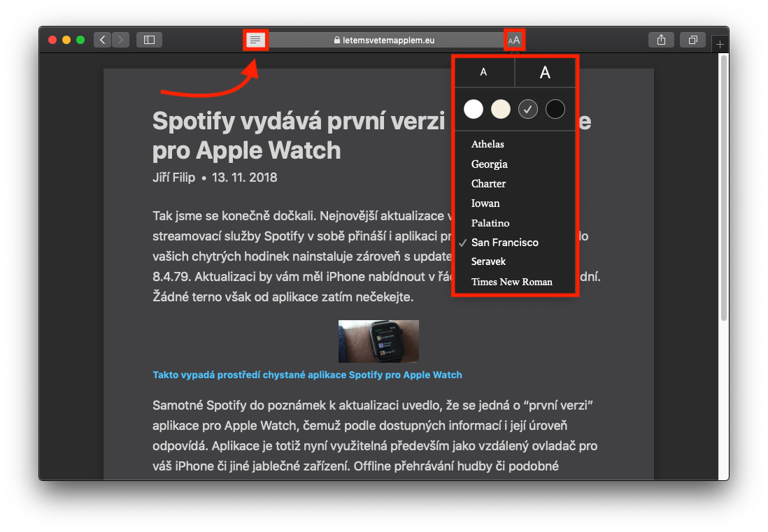Click the lock icon beside the URL
This screenshot has width=768, height=532.
[337, 40]
